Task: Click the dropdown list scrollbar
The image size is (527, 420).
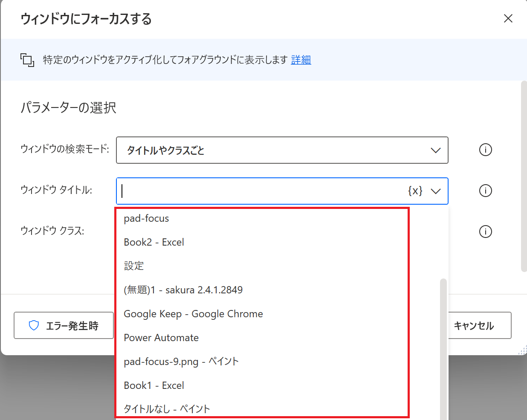Action: pyautogui.click(x=443, y=341)
